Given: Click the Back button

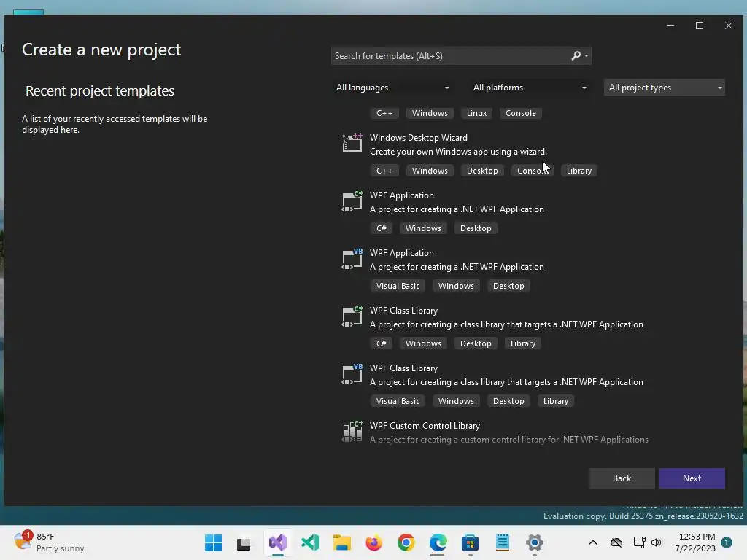Looking at the screenshot, I should coord(622,478).
